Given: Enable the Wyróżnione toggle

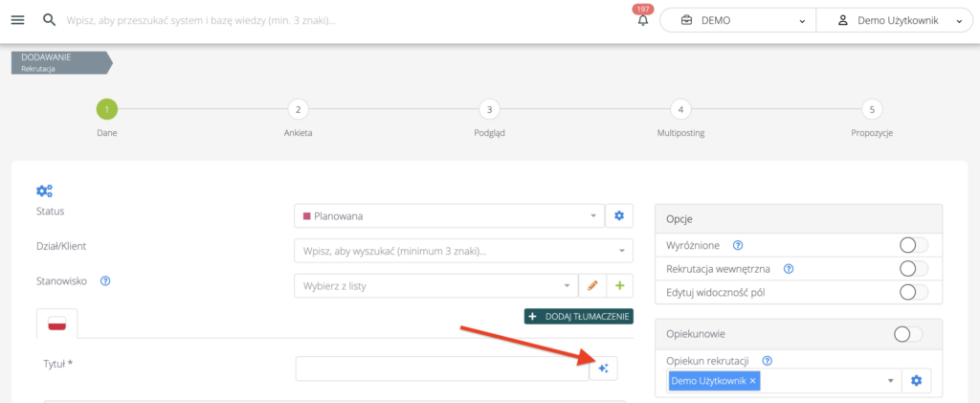Looking at the screenshot, I should pos(914,245).
